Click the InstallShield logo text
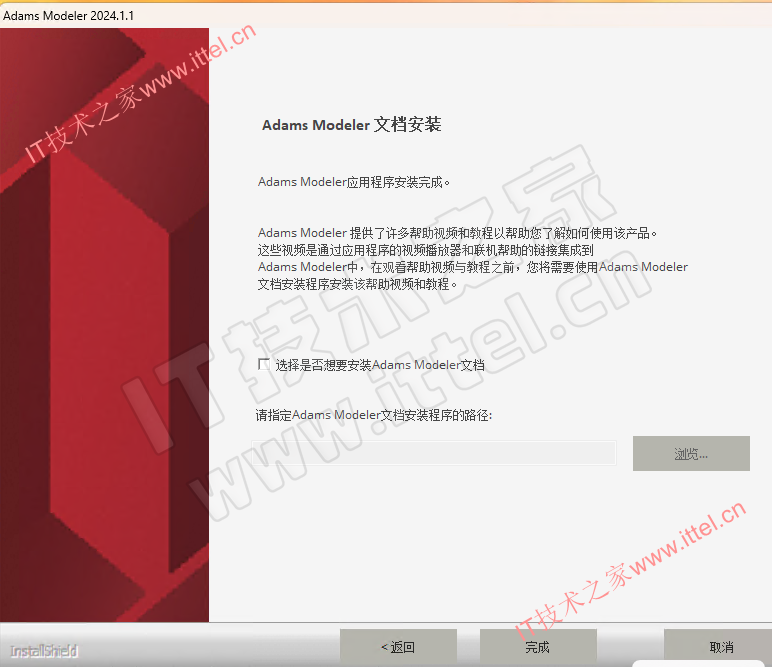Viewport: 772px width, 667px height. [x=44, y=651]
